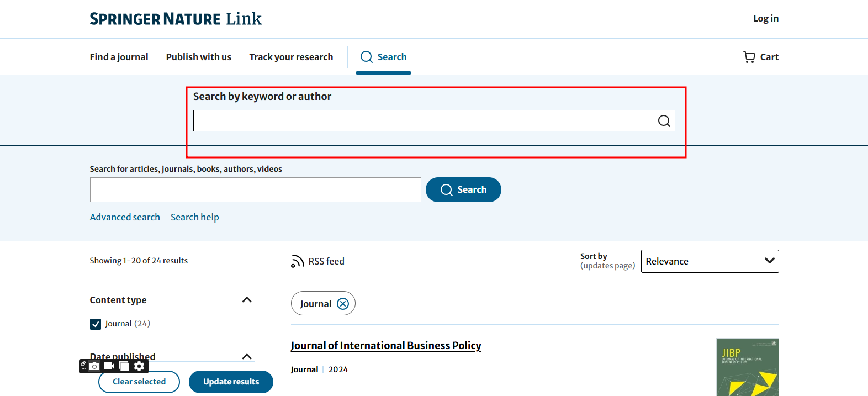Click the articles and journals search input field

tap(255, 189)
